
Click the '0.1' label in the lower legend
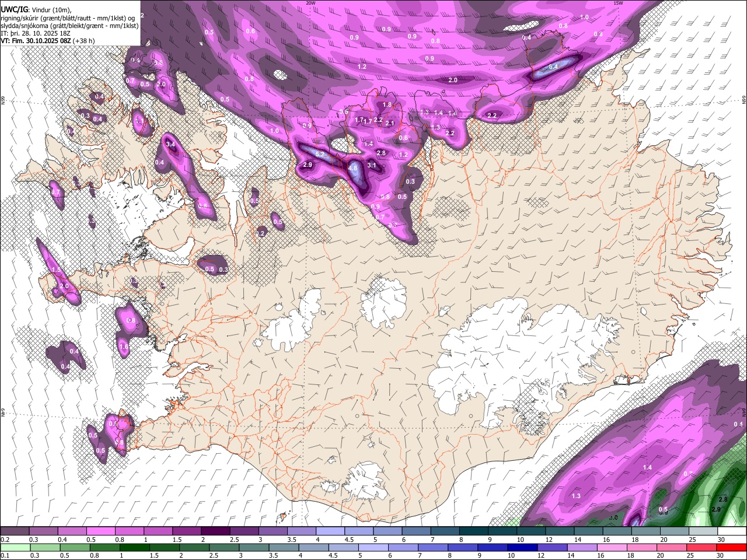[5, 555]
